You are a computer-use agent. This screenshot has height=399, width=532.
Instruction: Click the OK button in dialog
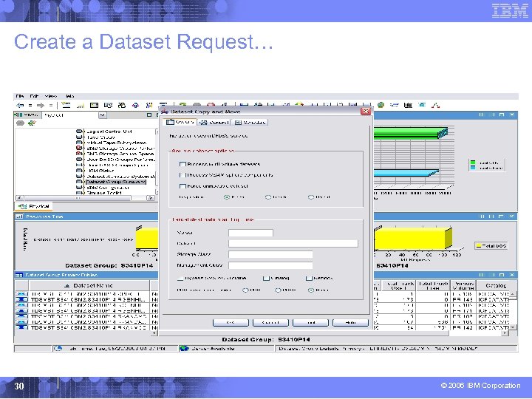pyautogui.click(x=231, y=322)
